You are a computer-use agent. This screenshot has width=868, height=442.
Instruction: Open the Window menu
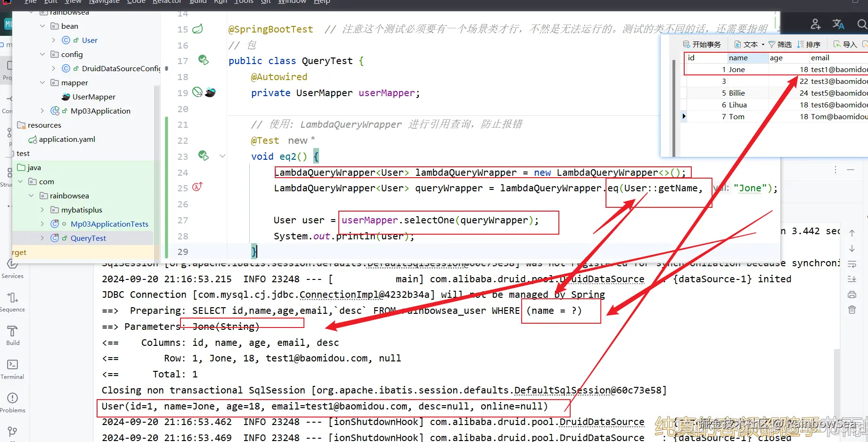coord(292,2)
